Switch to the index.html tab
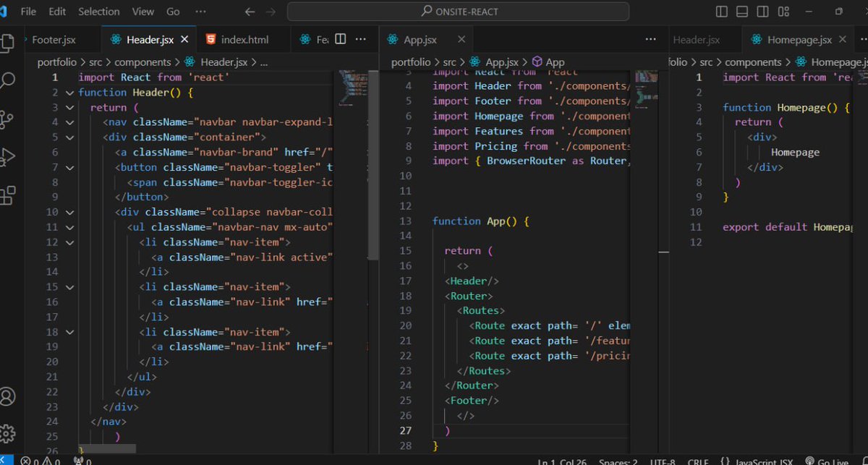The width and height of the screenshot is (868, 465). [x=244, y=40]
